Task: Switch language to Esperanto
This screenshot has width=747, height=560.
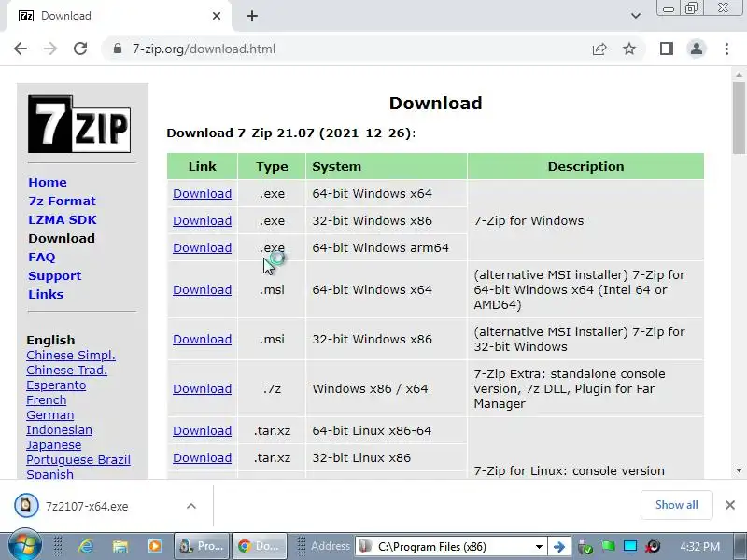Action: tap(56, 385)
